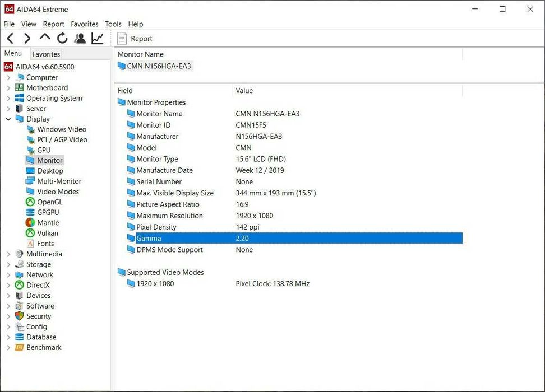The width and height of the screenshot is (545, 392).
Task: Click the Forward navigation arrow
Action: (x=27, y=38)
